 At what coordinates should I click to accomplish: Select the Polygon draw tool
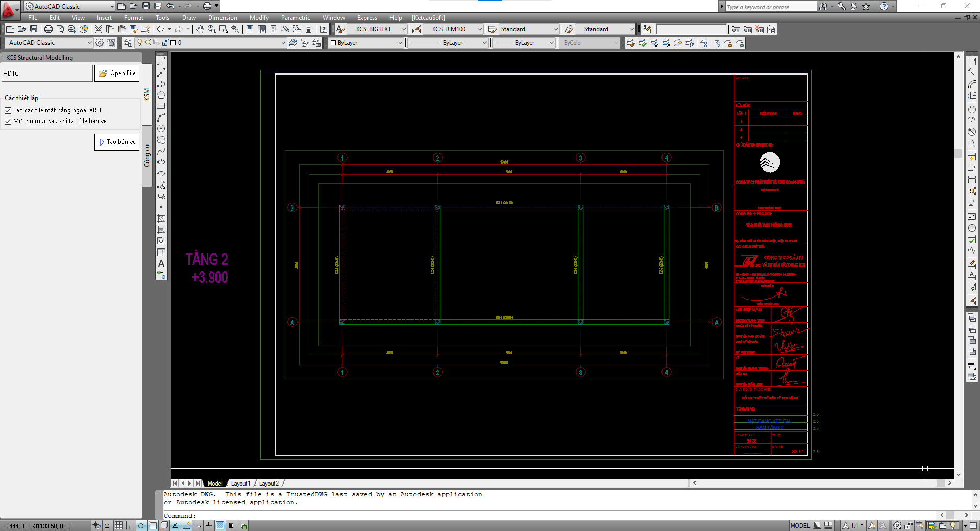point(161,95)
